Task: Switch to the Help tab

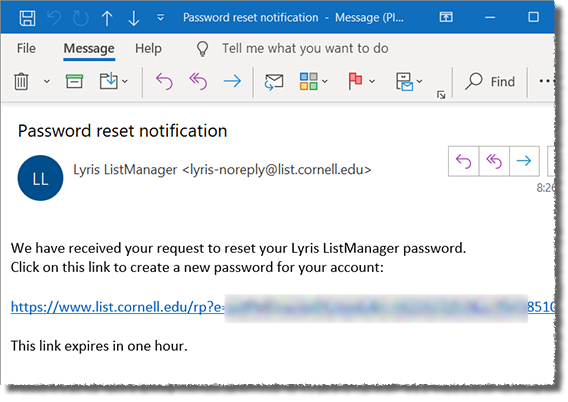Action: click(148, 48)
